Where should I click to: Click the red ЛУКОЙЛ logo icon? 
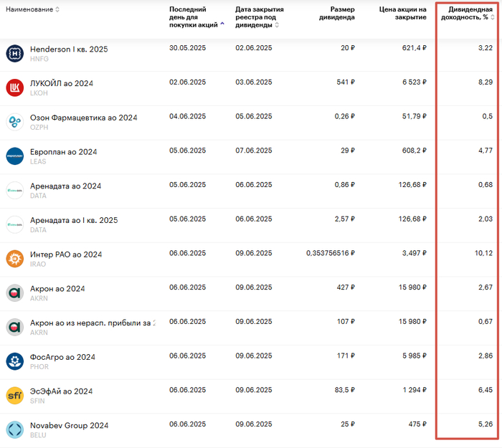[15, 87]
